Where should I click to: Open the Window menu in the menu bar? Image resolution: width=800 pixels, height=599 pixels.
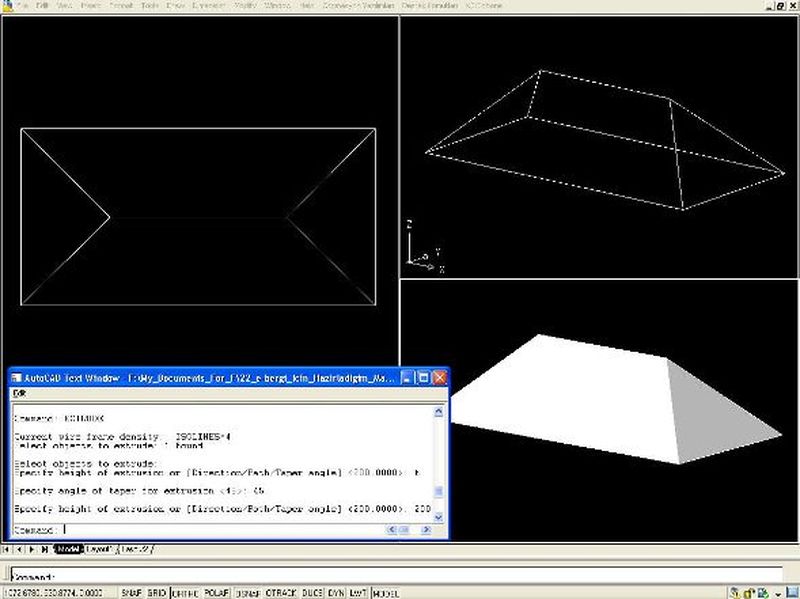[x=277, y=6]
